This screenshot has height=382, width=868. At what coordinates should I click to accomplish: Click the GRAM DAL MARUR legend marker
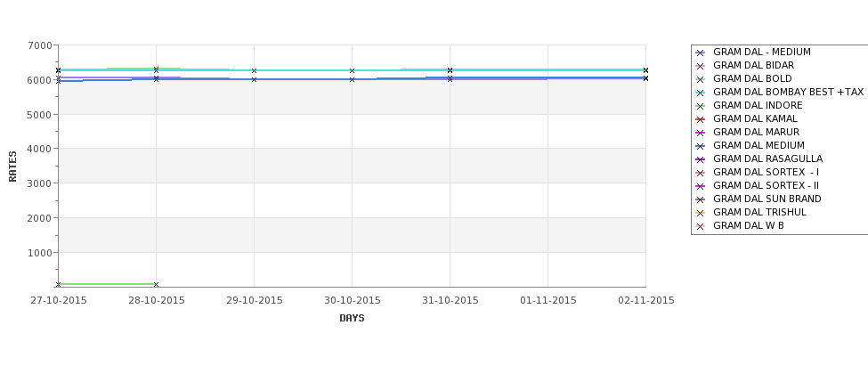pos(700,133)
